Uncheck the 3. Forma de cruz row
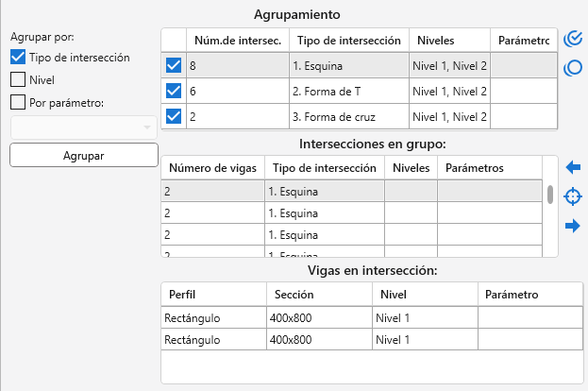Viewport: 588px width, 391px height. point(174,117)
